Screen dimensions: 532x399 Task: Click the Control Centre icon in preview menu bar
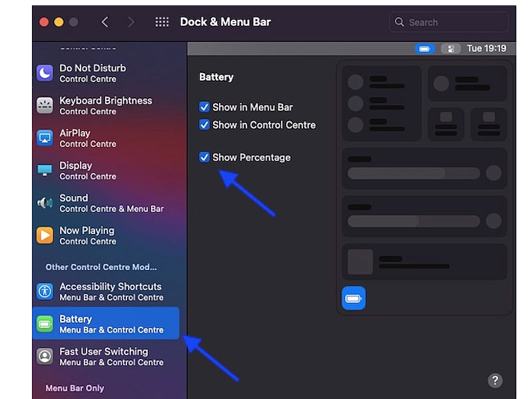(x=451, y=49)
